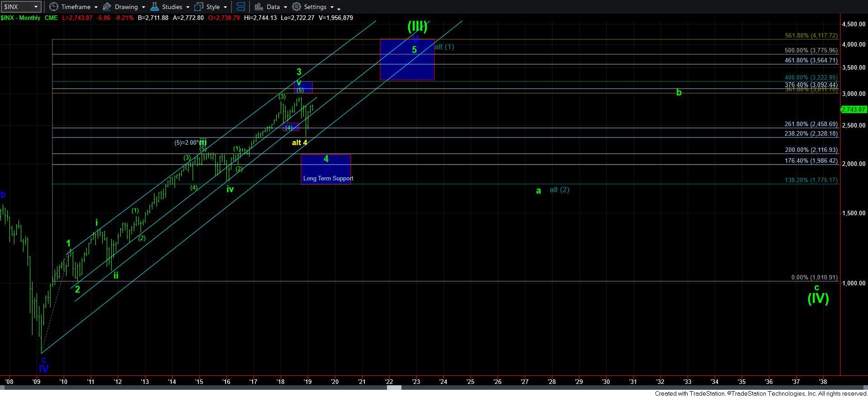The image size is (868, 397).
Task: Click the volume value V=1,956,879
Action: click(337, 18)
